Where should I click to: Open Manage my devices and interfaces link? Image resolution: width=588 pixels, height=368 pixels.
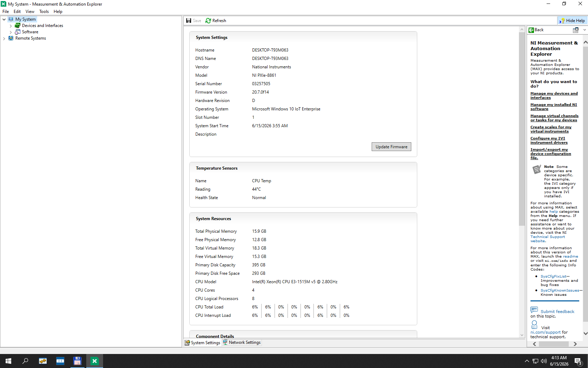[554, 96]
